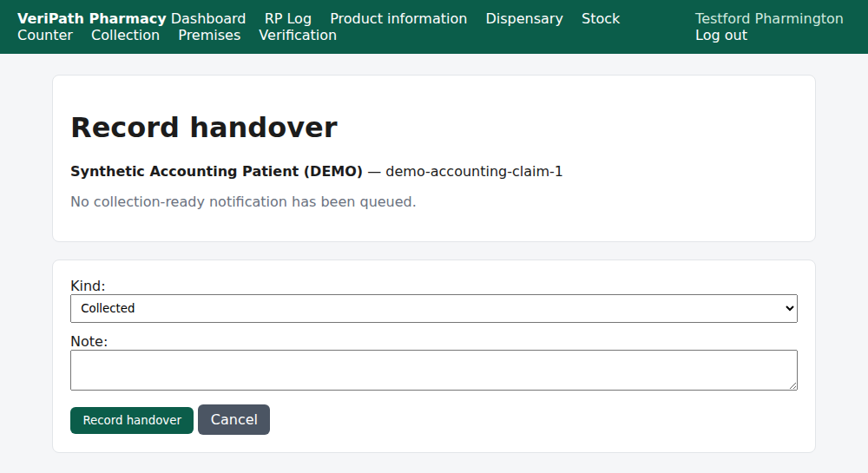Open the Kind dropdown showing Collected

pos(434,308)
